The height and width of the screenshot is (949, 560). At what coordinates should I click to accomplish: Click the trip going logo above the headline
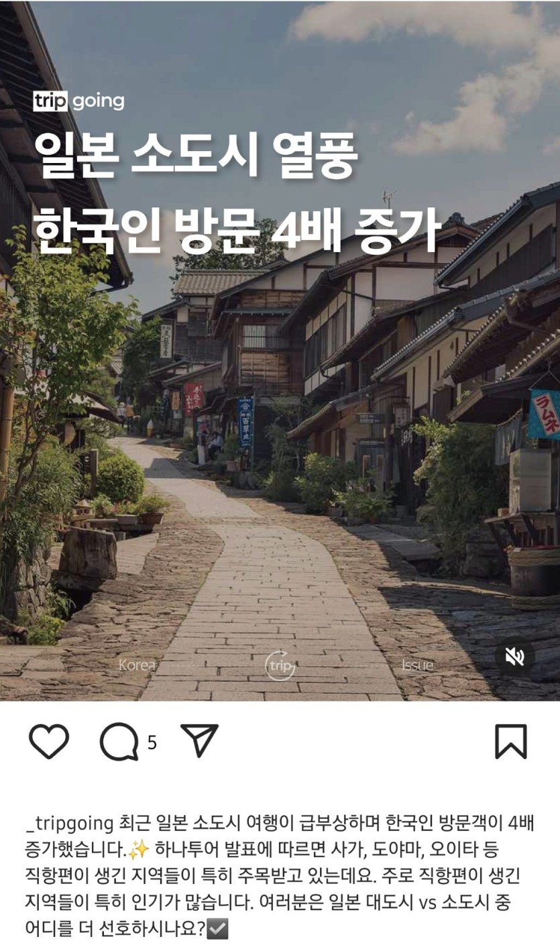click(78, 101)
